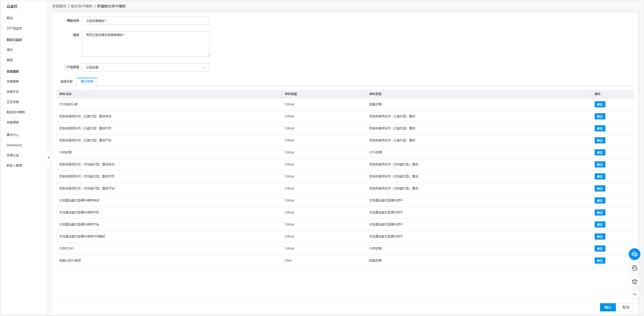Bind the 内核故障 event
Screen dimensions: 644x316
600,152
